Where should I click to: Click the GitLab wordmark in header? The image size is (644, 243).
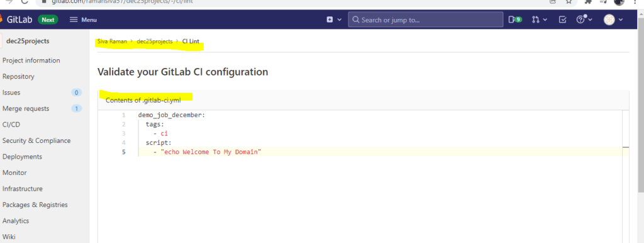(19, 20)
